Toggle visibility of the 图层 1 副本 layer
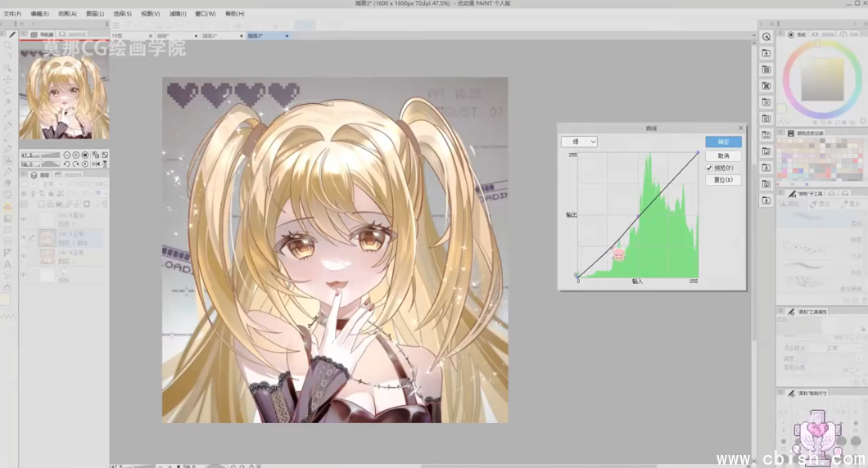Viewport: 868px width, 468px height. pos(24,238)
